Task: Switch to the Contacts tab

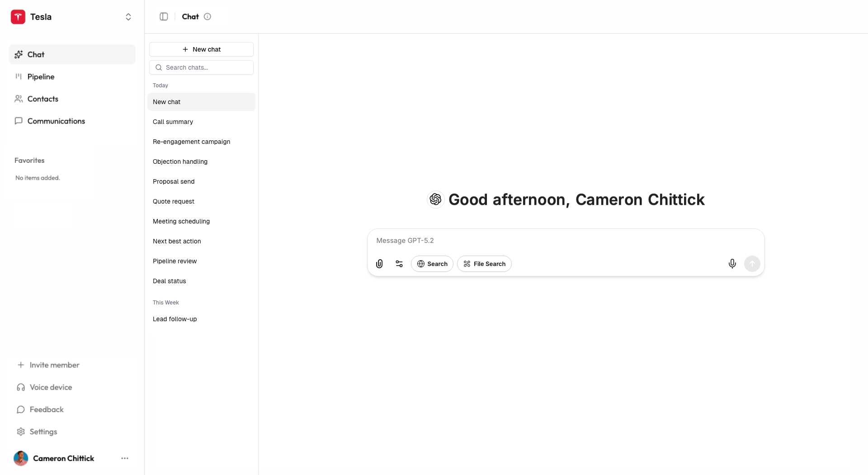Action: pos(42,99)
